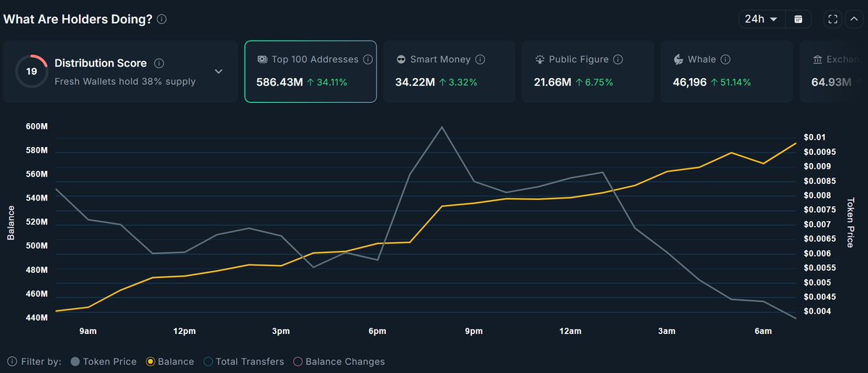Click the Distribution Score info icon

point(159,63)
